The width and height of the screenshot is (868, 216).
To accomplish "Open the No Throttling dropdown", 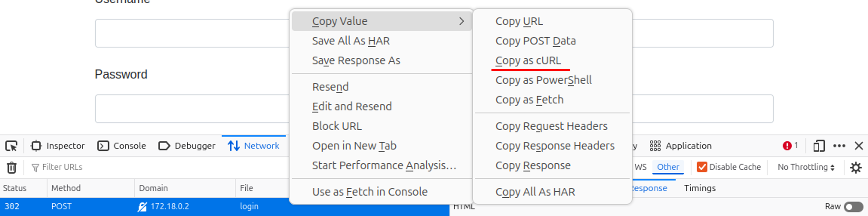I will pos(806,167).
